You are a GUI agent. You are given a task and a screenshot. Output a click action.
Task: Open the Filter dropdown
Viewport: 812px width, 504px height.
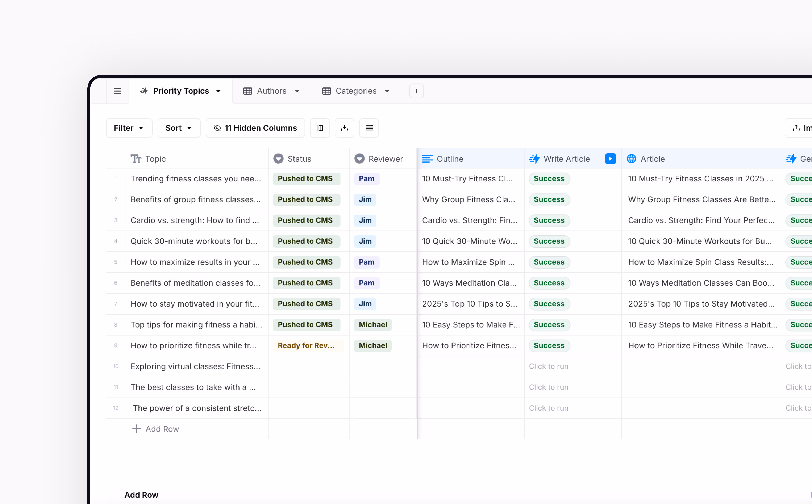[x=129, y=128]
